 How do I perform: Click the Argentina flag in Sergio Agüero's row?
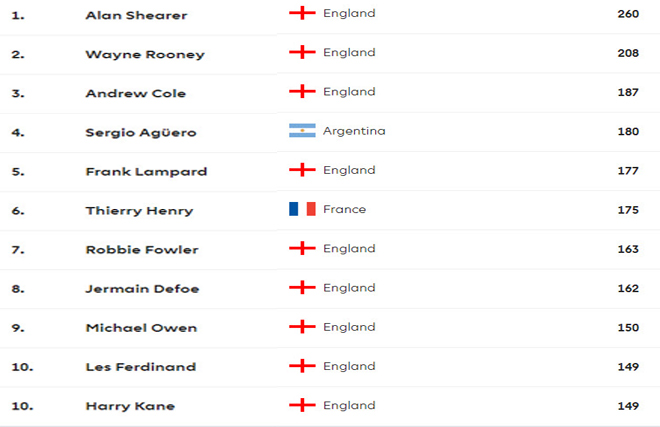(x=302, y=131)
